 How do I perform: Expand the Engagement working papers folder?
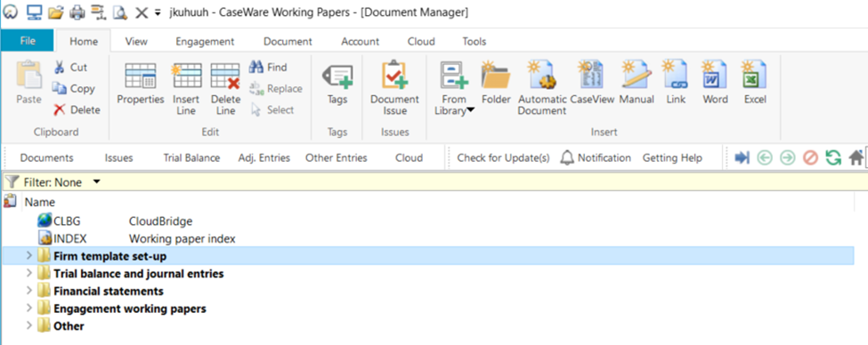pos(29,309)
